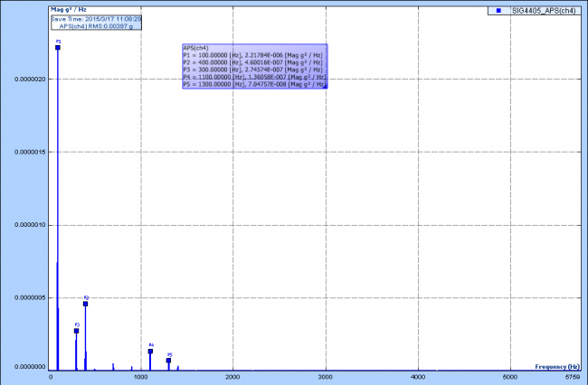Click the P1 peak marker

click(58, 48)
